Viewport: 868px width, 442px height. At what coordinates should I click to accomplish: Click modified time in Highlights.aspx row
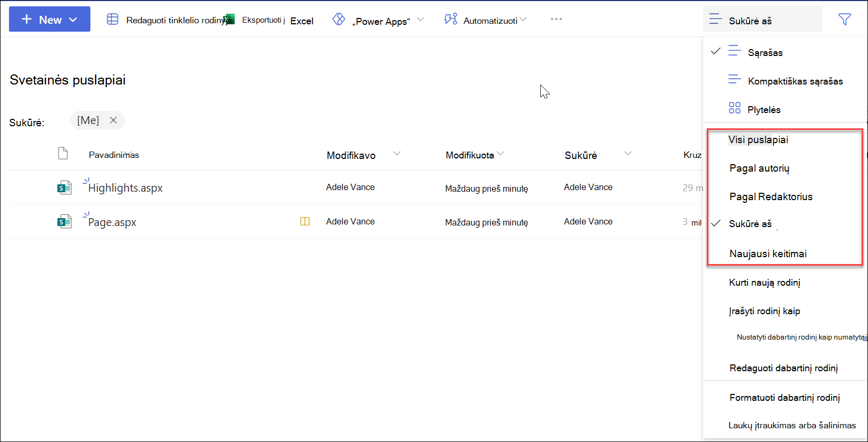pyautogui.click(x=486, y=189)
